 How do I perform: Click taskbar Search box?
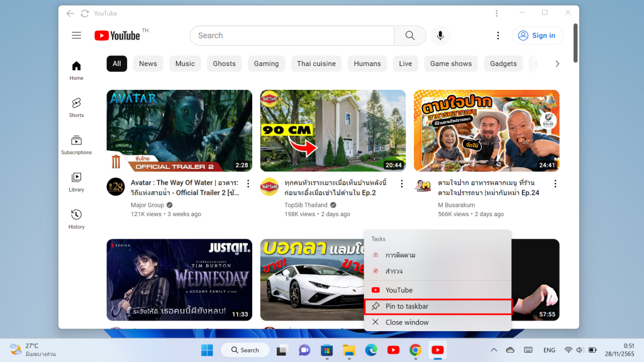(245, 350)
